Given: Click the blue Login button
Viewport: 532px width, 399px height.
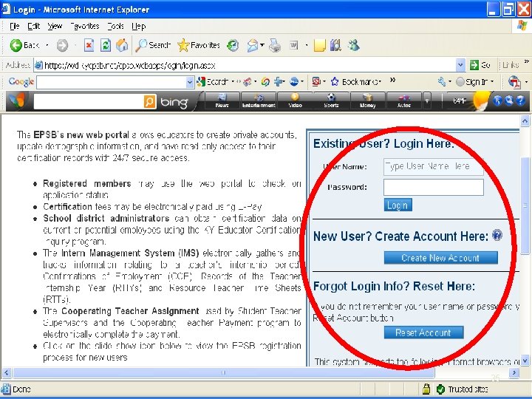Looking at the screenshot, I should click(398, 205).
